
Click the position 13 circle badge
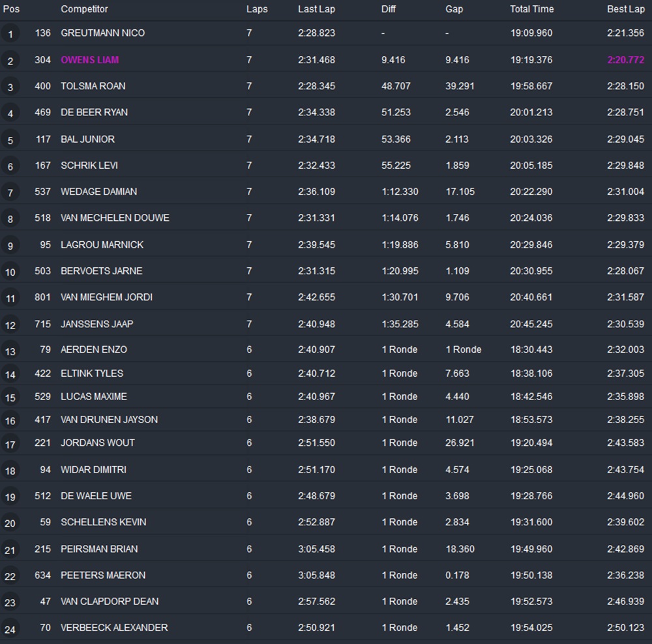(x=10, y=351)
